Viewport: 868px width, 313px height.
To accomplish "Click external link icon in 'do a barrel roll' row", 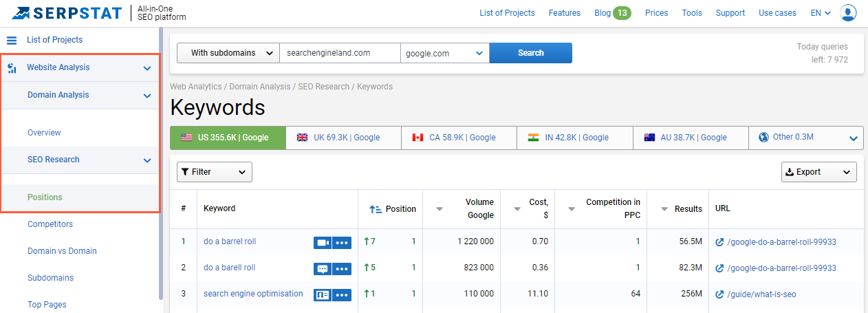I will point(719,242).
